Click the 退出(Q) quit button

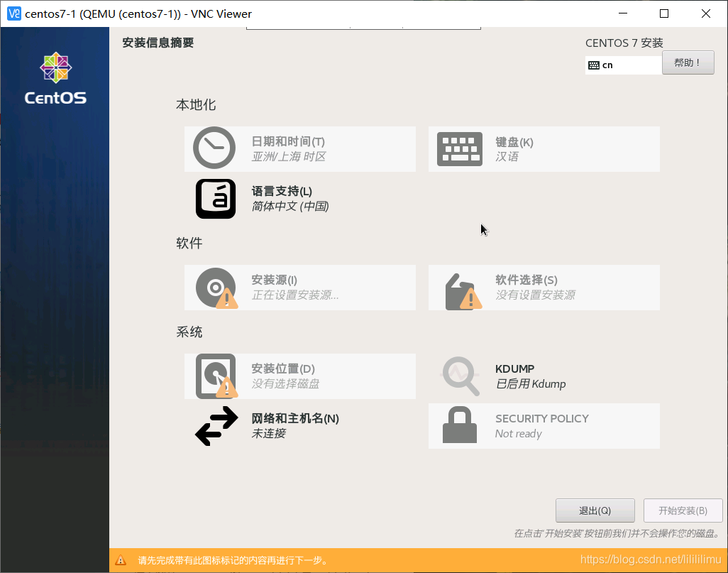(x=595, y=511)
